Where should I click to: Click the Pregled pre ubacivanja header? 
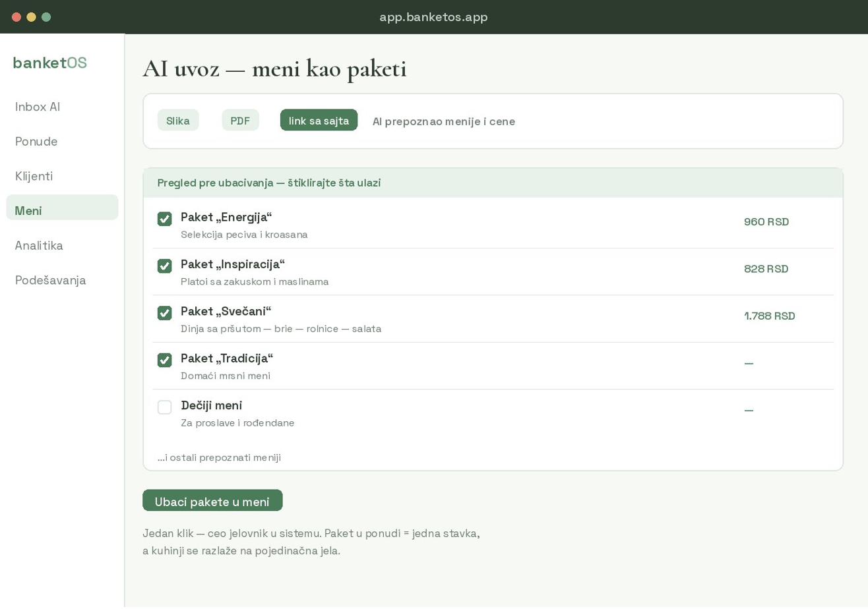(493, 183)
